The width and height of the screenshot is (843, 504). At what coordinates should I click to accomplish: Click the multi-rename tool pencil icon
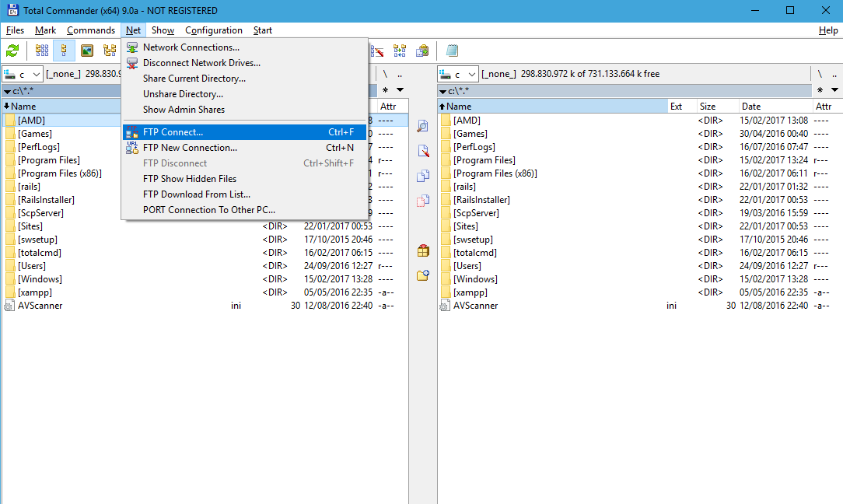pyautogui.click(x=377, y=51)
